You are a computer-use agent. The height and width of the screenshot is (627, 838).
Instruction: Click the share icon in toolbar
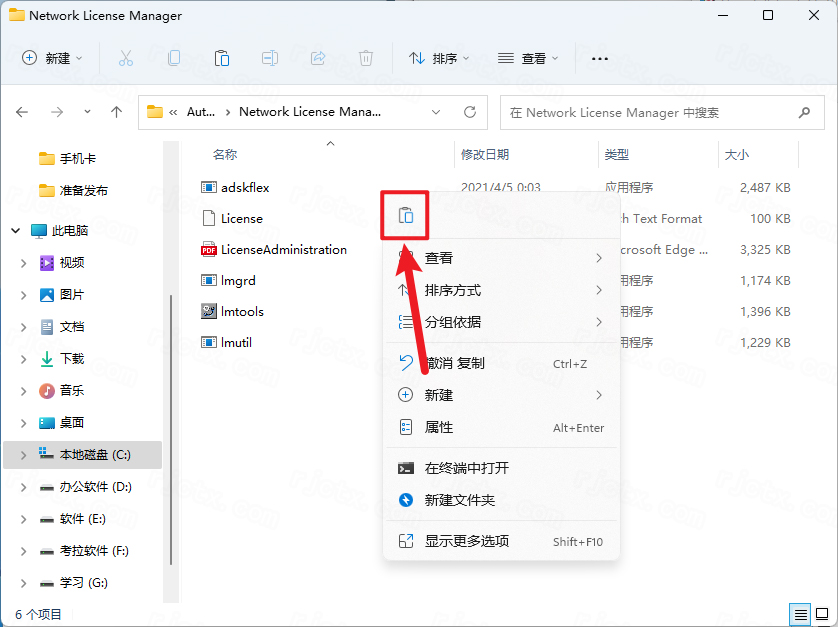pos(318,58)
